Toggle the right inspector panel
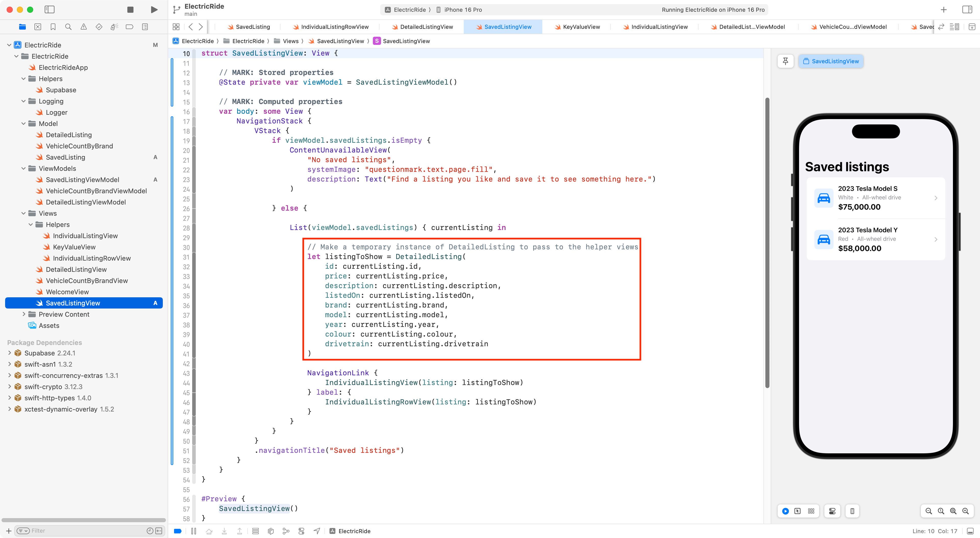980x538 pixels. 967,9
